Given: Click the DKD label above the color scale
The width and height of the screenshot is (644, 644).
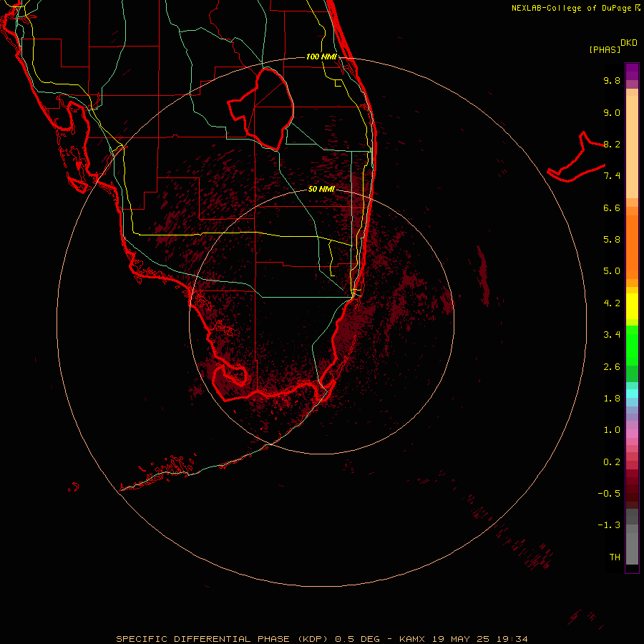Looking at the screenshot, I should point(629,42).
